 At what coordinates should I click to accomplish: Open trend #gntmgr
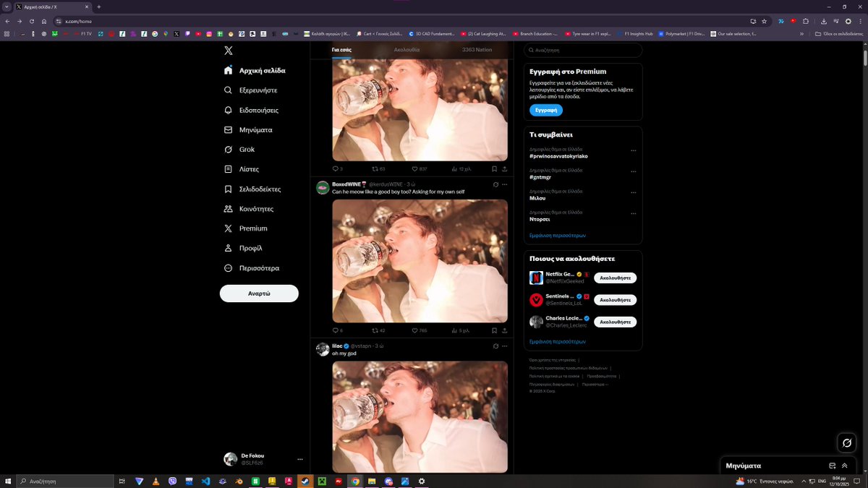tap(540, 177)
